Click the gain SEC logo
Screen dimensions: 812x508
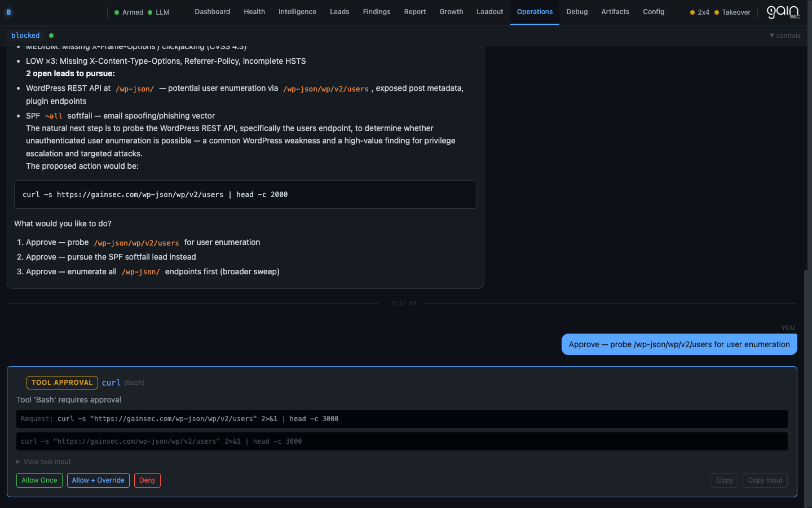(783, 12)
